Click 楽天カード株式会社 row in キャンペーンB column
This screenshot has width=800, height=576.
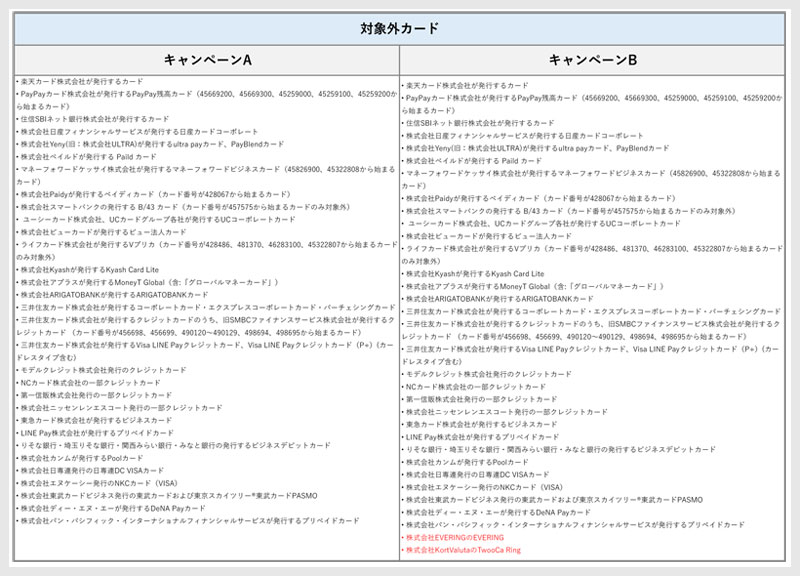(465, 86)
